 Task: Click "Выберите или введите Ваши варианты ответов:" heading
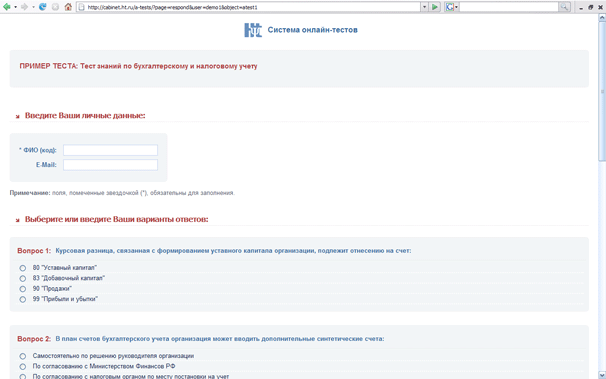pos(116,219)
